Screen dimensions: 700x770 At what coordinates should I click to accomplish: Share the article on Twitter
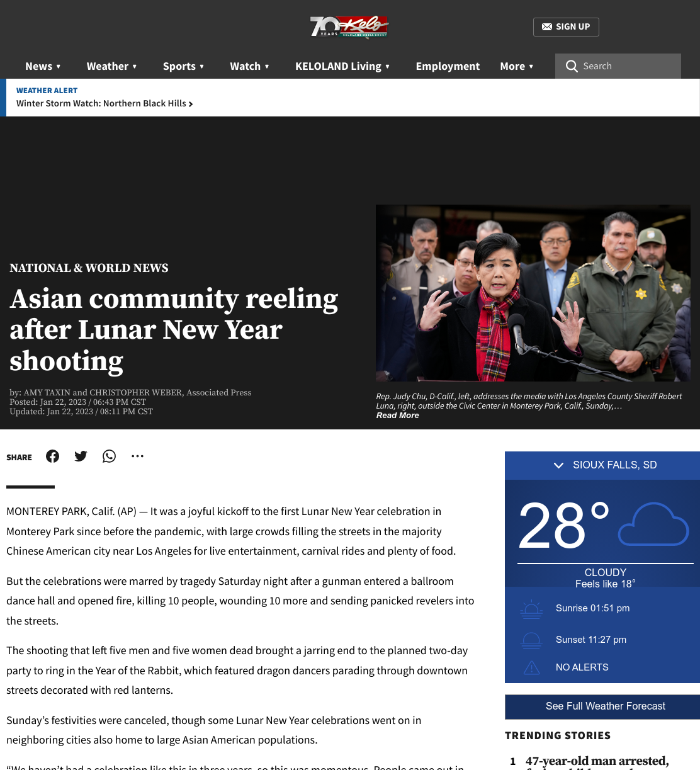point(81,456)
